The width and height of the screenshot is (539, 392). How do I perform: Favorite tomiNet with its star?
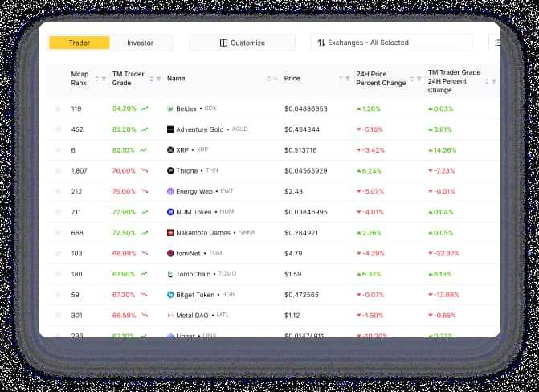[x=58, y=253]
